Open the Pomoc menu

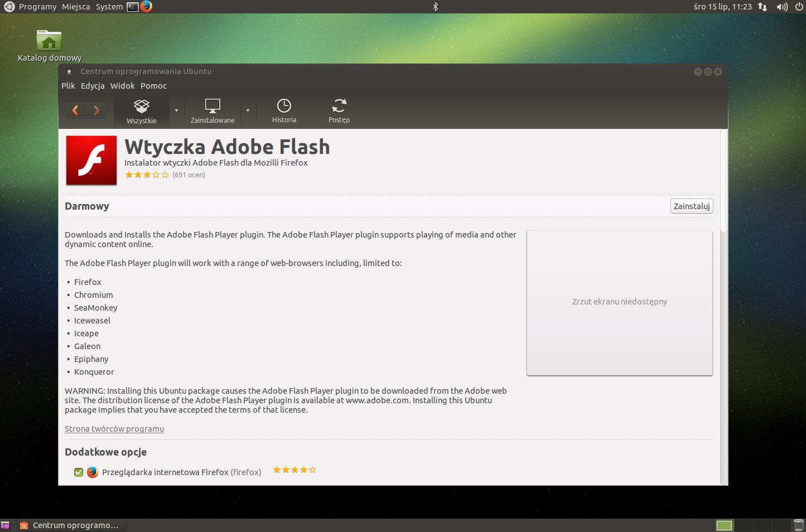pos(154,86)
